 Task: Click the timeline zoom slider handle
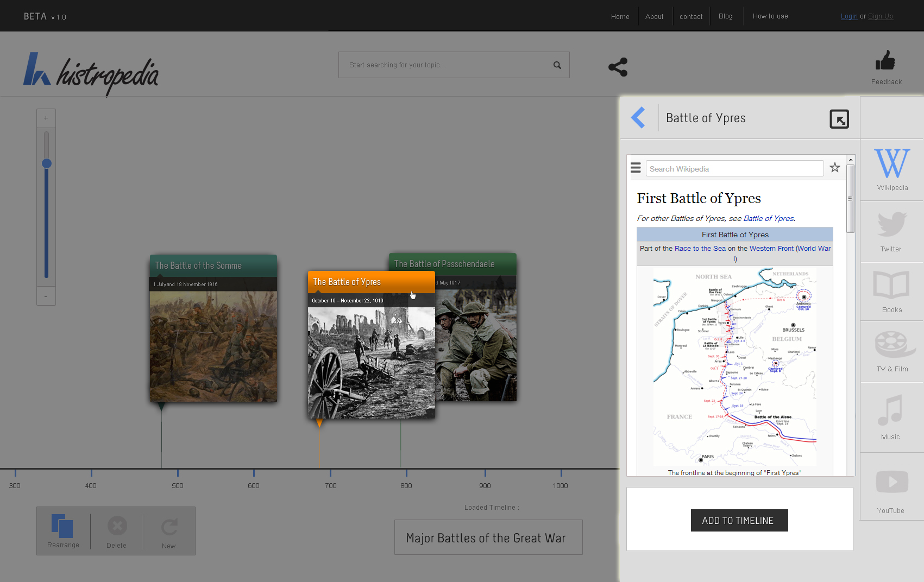click(x=47, y=163)
